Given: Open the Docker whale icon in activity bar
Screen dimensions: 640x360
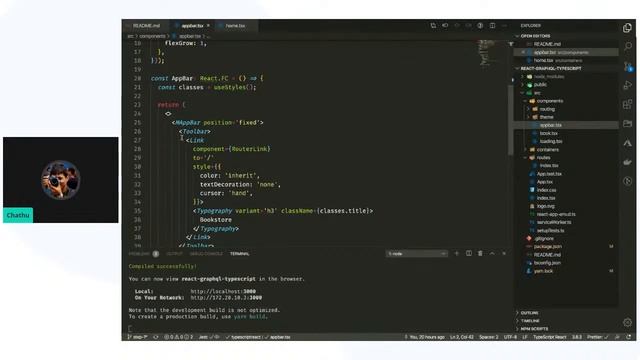Looking at the screenshot, I should pyautogui.click(x=628, y=162).
